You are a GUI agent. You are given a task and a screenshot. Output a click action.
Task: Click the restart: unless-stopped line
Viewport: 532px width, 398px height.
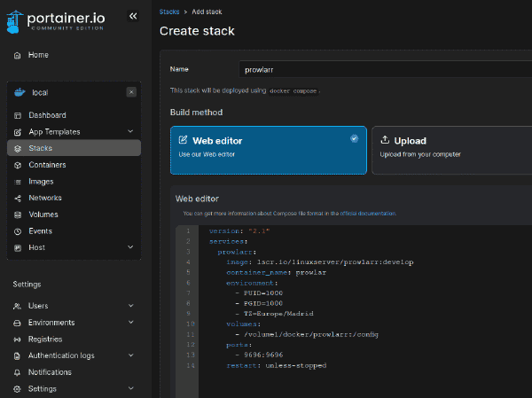(x=276, y=365)
